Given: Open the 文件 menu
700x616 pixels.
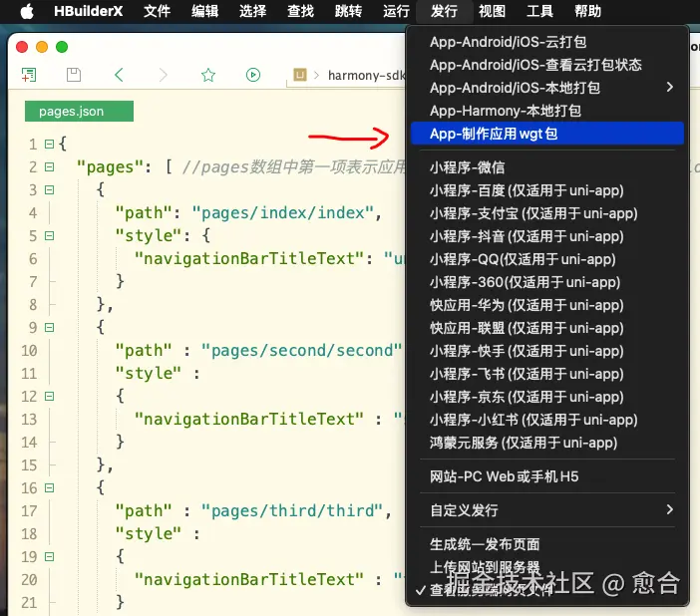Looking at the screenshot, I should click(157, 11).
